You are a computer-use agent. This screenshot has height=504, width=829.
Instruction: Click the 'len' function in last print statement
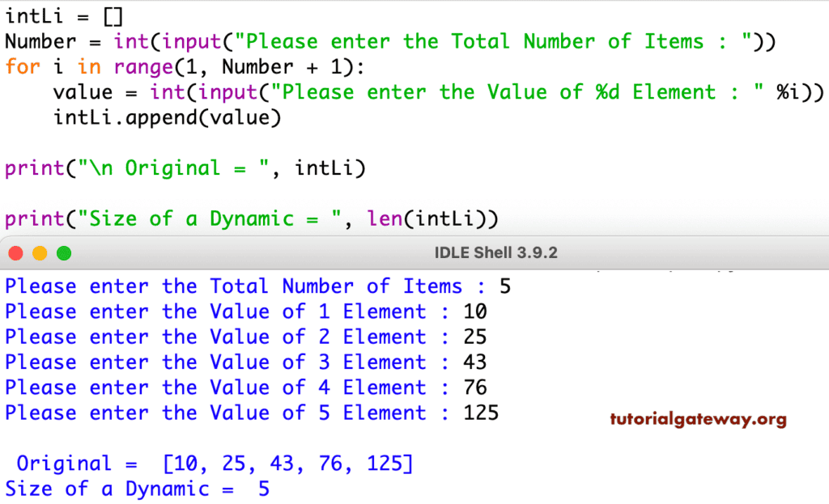[x=385, y=218]
